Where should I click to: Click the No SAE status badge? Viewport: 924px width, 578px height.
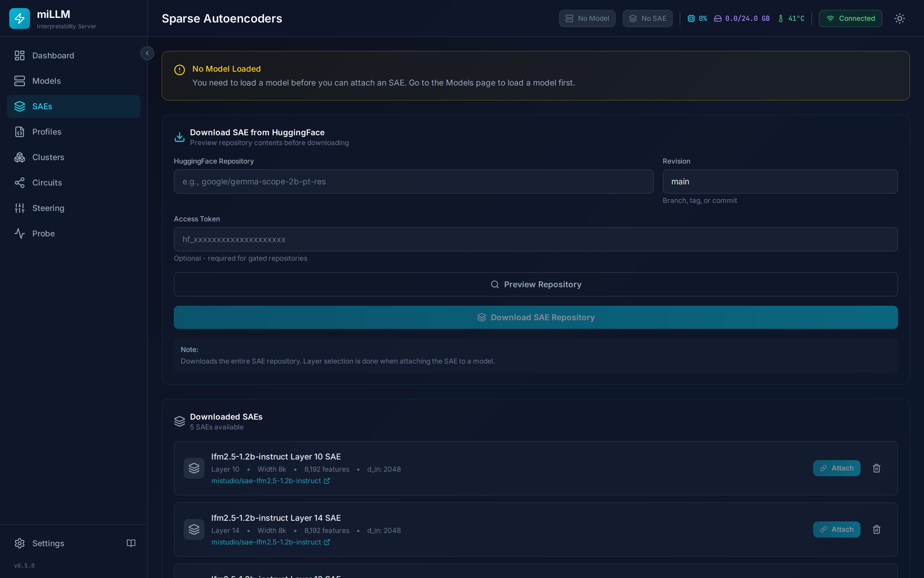pos(647,18)
